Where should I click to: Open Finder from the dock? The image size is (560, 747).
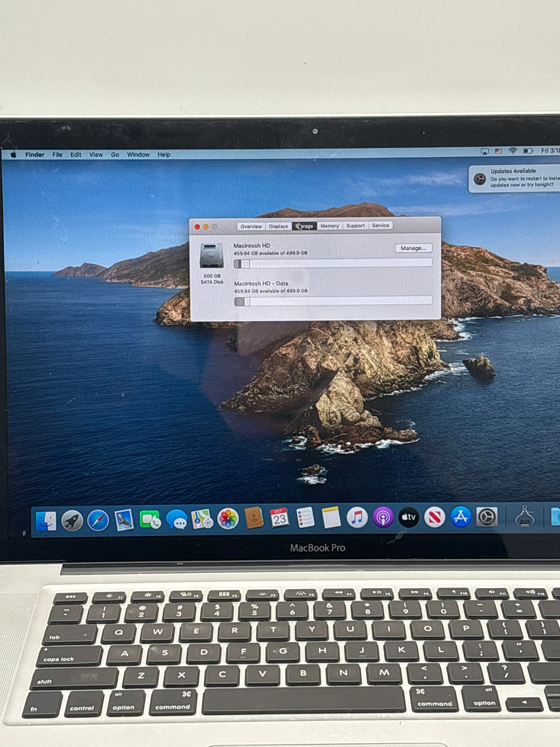pyautogui.click(x=46, y=521)
